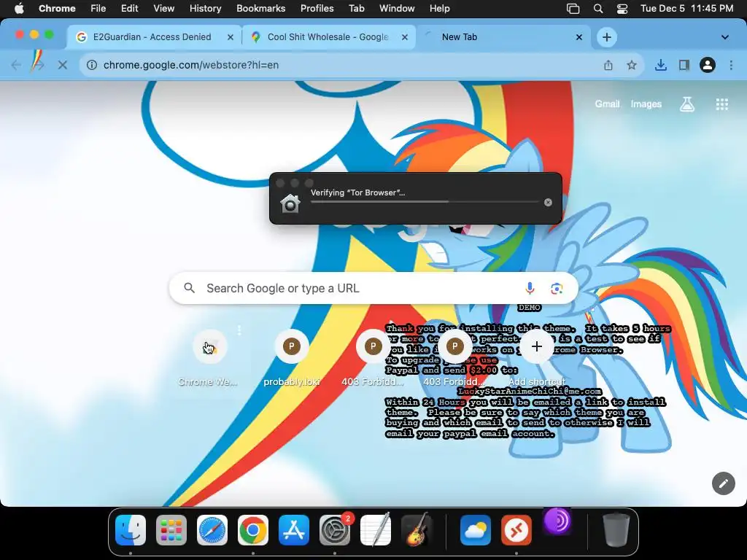Open the Window menu

[397, 8]
